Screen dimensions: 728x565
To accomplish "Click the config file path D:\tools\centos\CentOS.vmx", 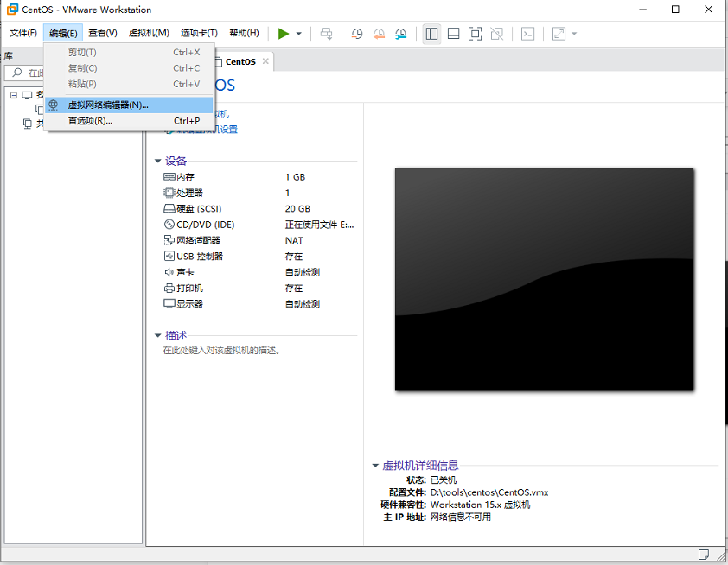I will click(489, 492).
